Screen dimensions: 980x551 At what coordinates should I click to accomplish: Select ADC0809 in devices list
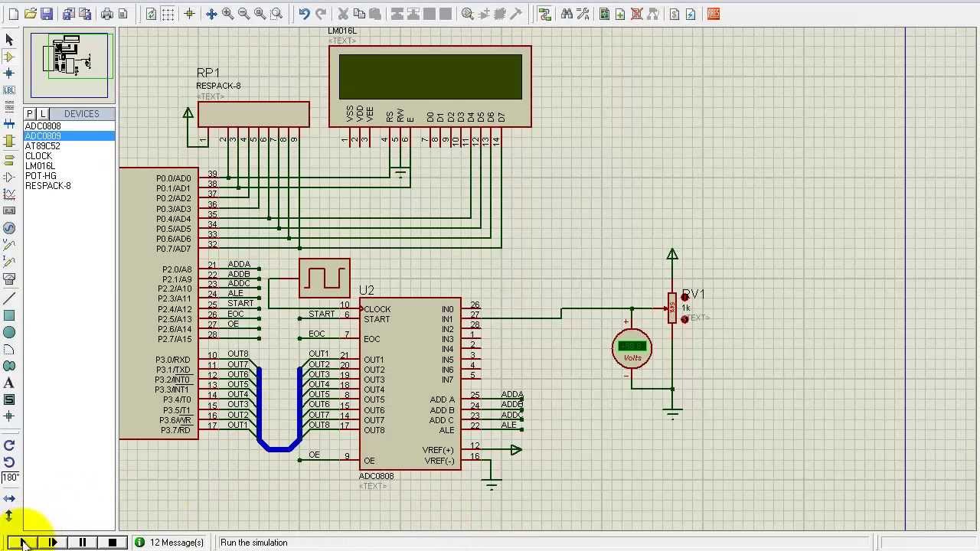(70, 136)
